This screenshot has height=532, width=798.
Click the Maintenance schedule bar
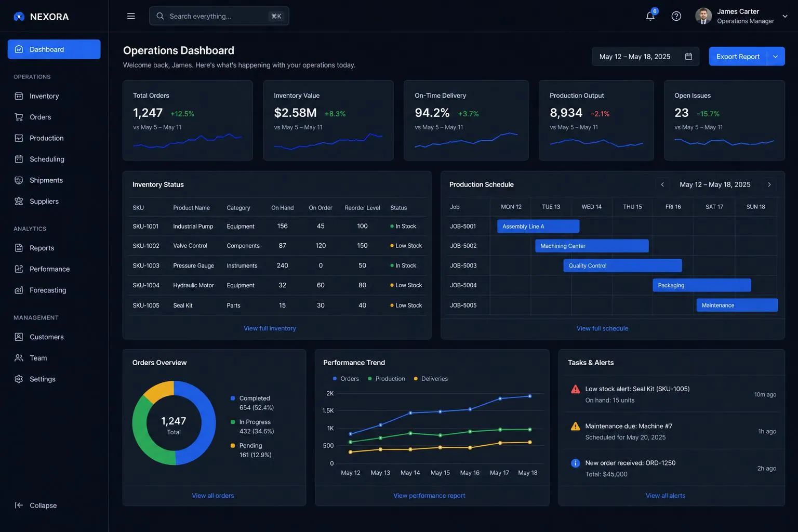pos(737,305)
